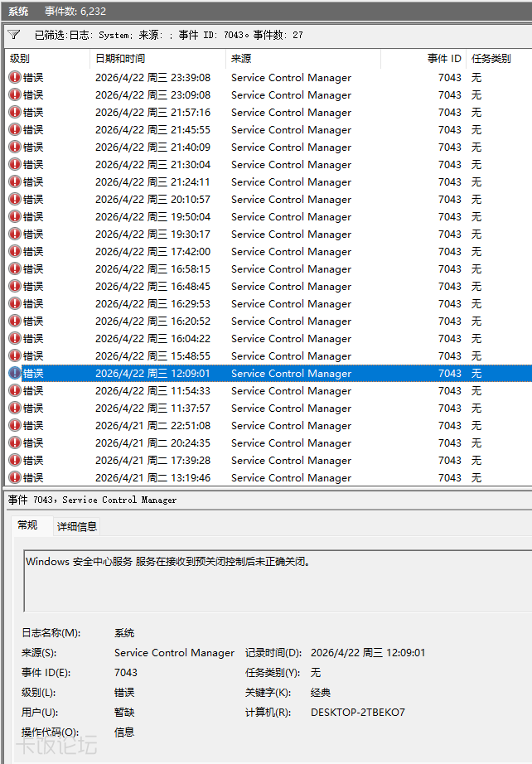
Task: Click error icon of 17:42:00 event
Action: click(x=15, y=251)
